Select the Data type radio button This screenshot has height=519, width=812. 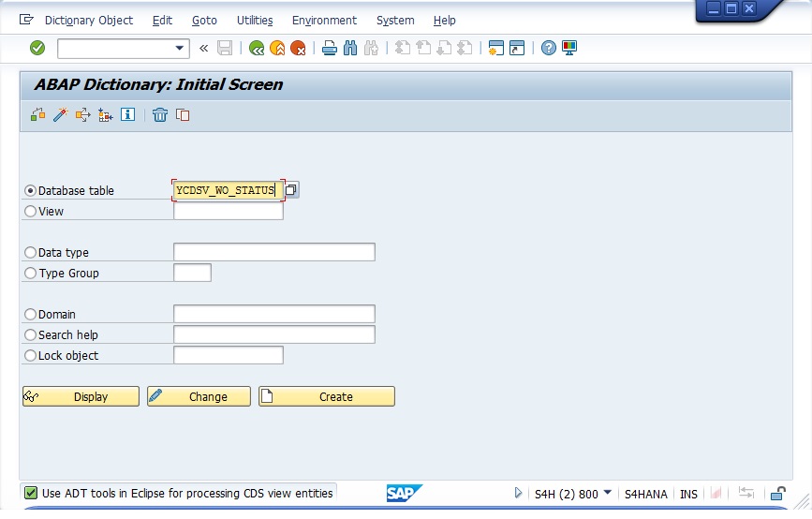(31, 252)
